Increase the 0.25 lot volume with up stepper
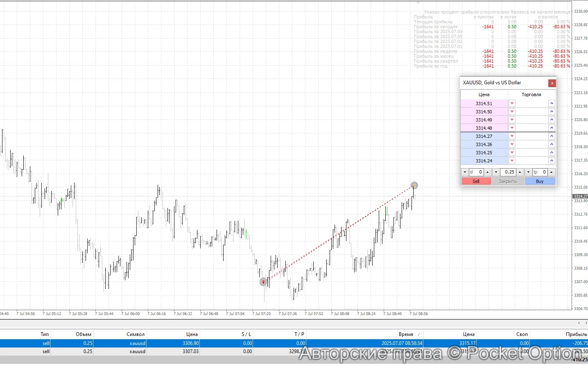Image resolution: width=588 pixels, height=365 pixels. 520,172
